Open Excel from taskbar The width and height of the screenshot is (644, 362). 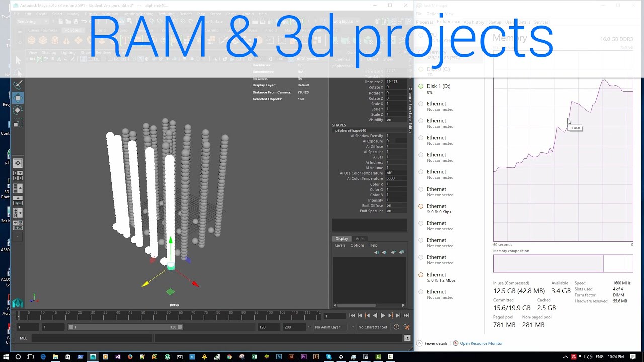click(x=254, y=357)
